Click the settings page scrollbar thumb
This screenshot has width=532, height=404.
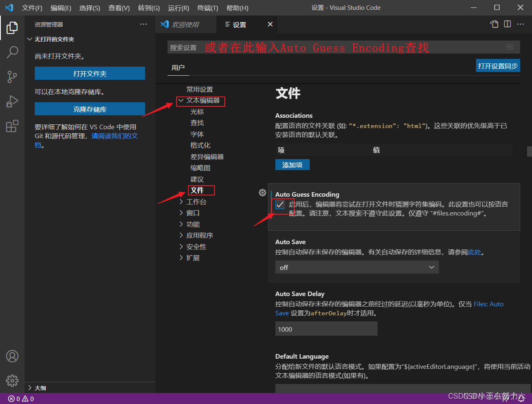[530, 151]
